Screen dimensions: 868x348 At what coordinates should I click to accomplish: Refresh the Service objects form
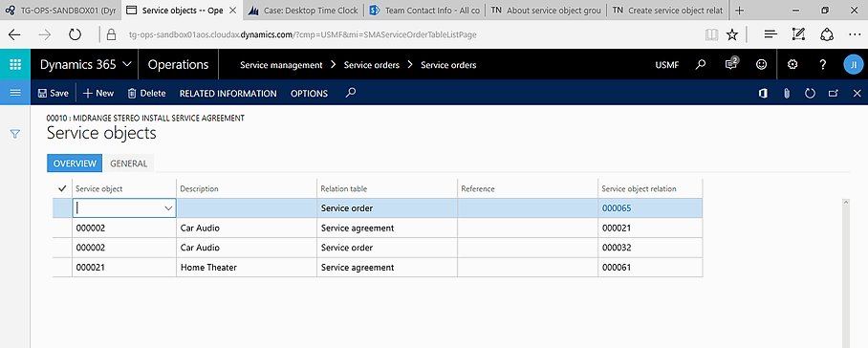(x=810, y=94)
